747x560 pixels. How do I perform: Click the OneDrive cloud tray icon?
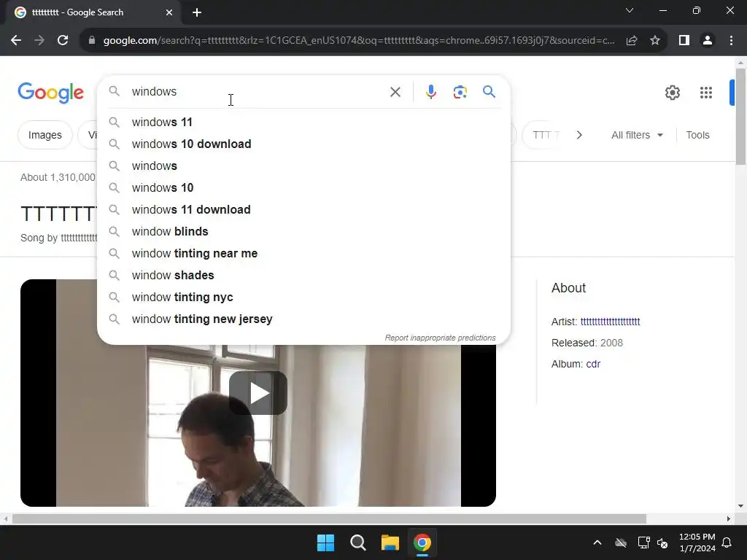tap(621, 542)
